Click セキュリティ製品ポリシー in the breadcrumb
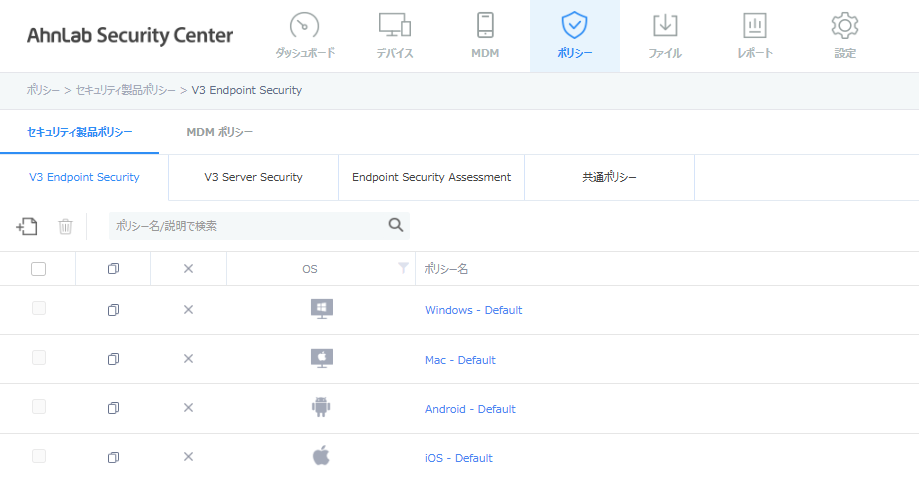The width and height of the screenshot is (919, 478). tap(125, 90)
